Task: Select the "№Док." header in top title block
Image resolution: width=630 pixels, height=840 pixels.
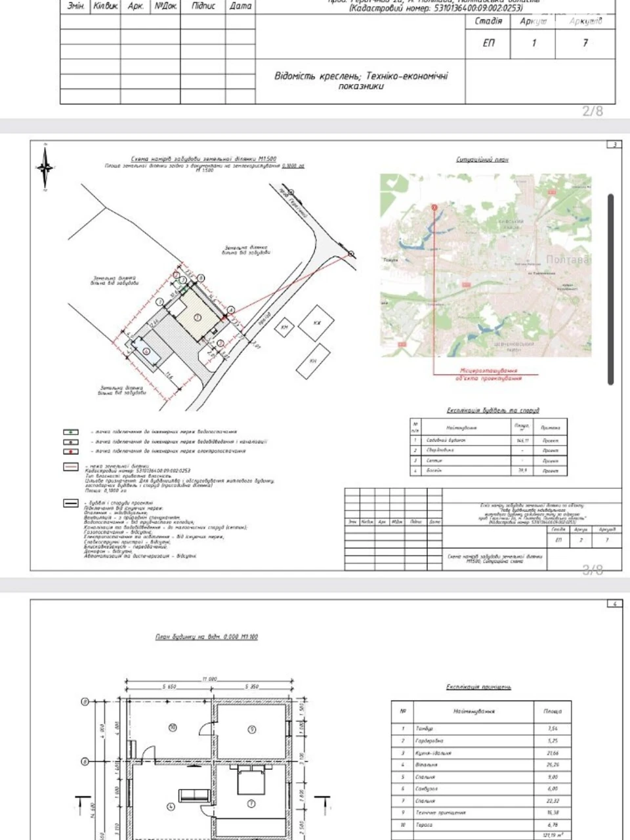Action: (x=166, y=6)
